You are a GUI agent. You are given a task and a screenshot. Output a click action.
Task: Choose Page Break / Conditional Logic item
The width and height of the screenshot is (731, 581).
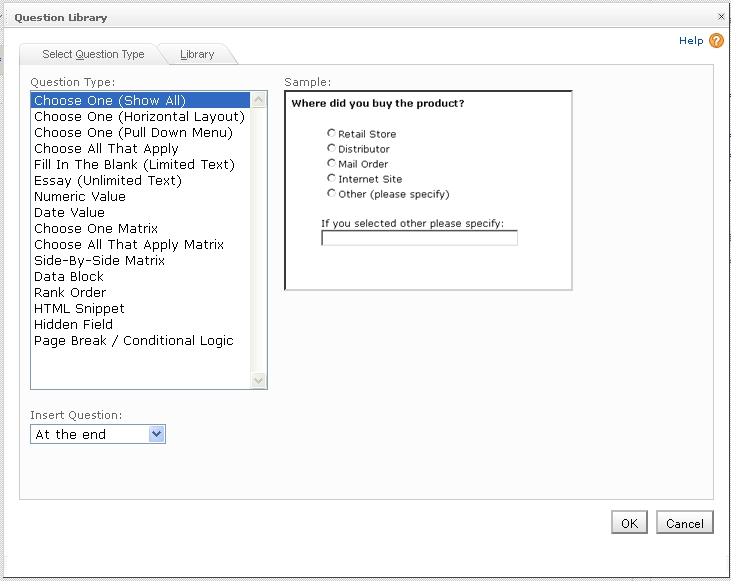[x=133, y=340]
